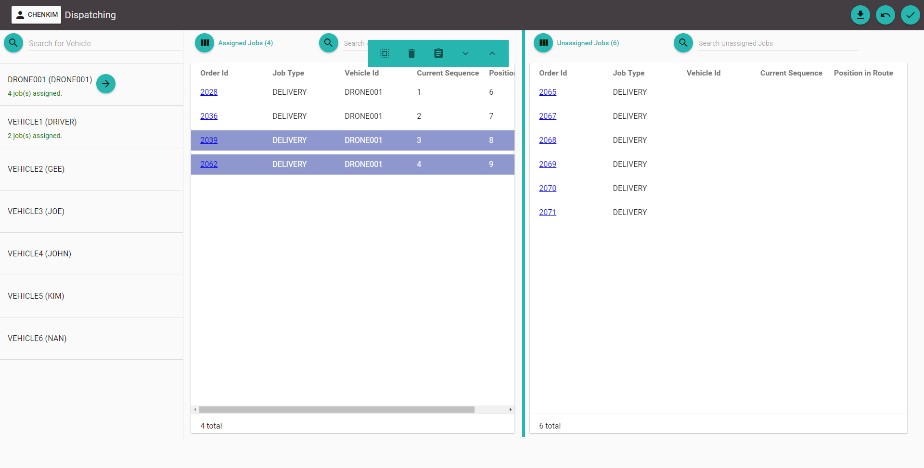Click the CHENKIM user badge
The height and width of the screenshot is (468, 924).
(37, 15)
